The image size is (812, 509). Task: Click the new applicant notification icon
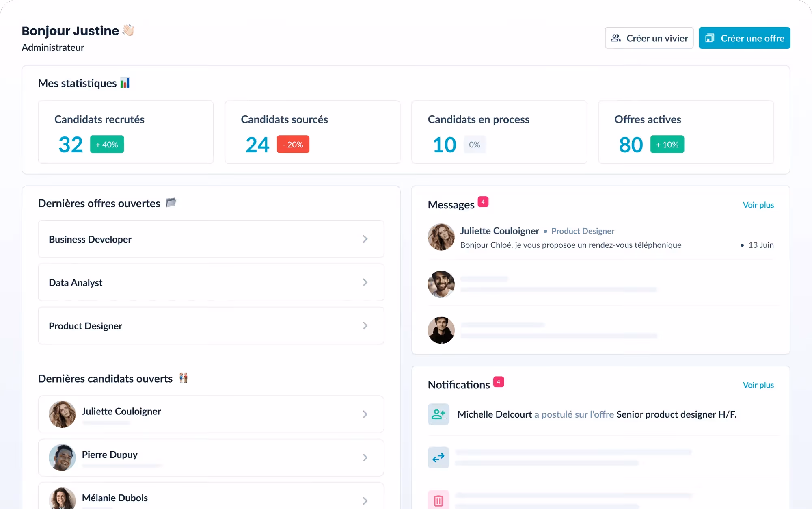click(438, 414)
